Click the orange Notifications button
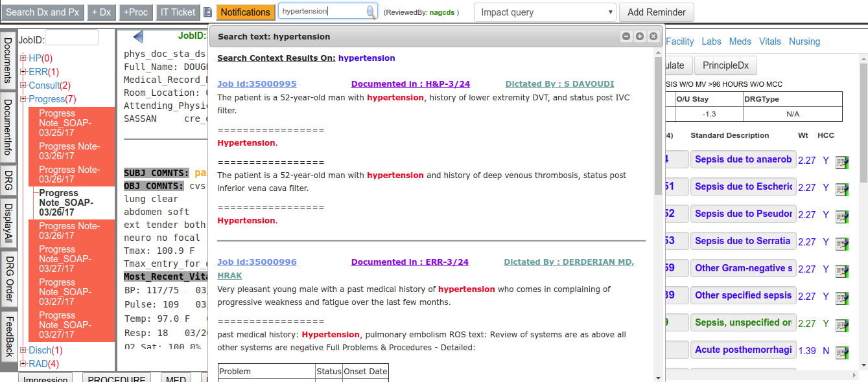868x382 pixels. coord(246,12)
